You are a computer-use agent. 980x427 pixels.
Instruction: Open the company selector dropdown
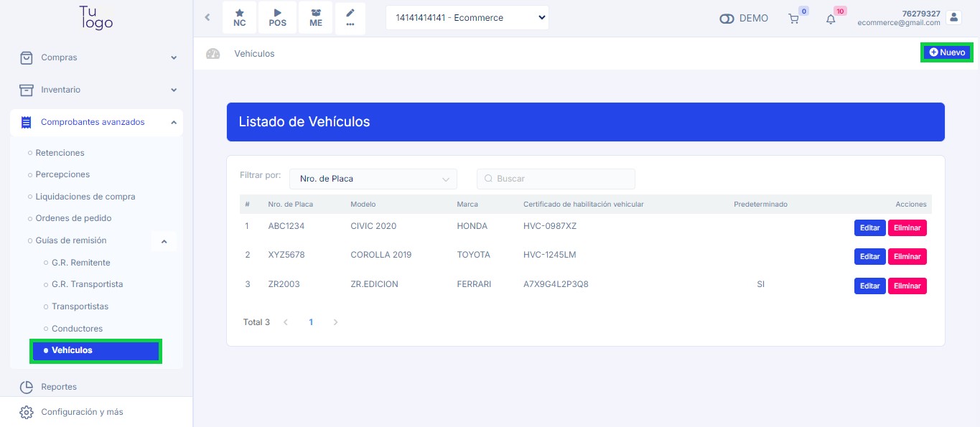click(467, 18)
